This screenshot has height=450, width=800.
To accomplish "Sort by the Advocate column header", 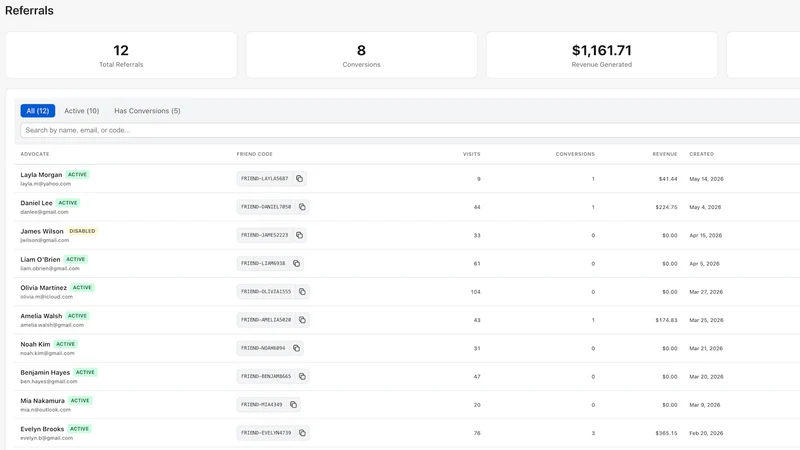I will [x=35, y=154].
